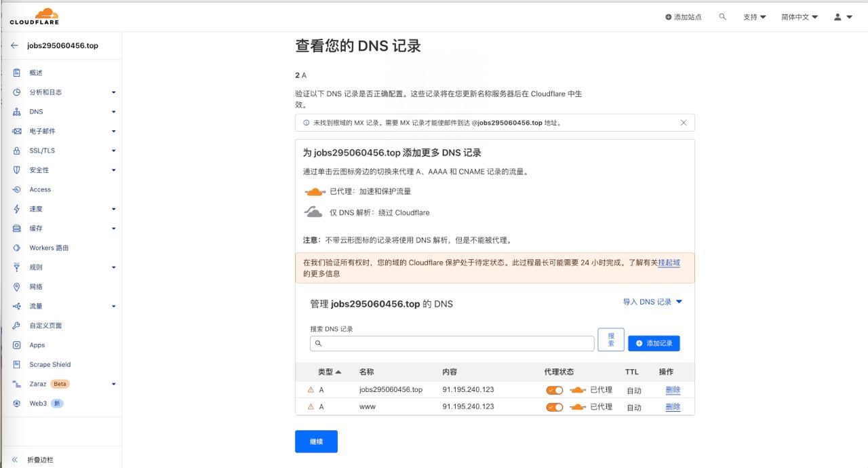Open the 挂起域 link
Image resolution: width=868 pixels, height=468 pixels.
669,262
